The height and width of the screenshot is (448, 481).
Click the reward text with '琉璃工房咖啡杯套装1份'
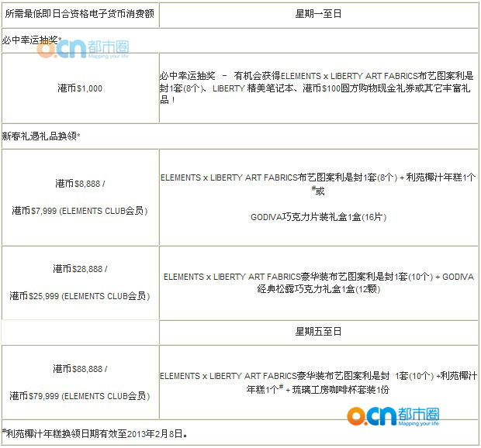(x=318, y=383)
